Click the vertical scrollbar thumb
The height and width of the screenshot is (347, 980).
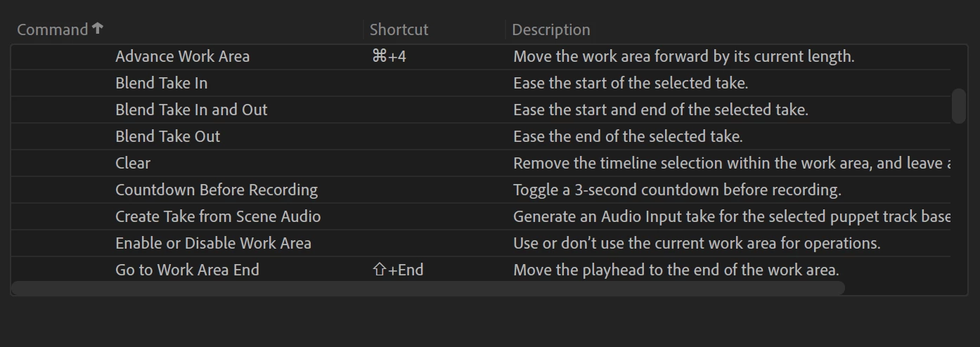click(x=959, y=106)
